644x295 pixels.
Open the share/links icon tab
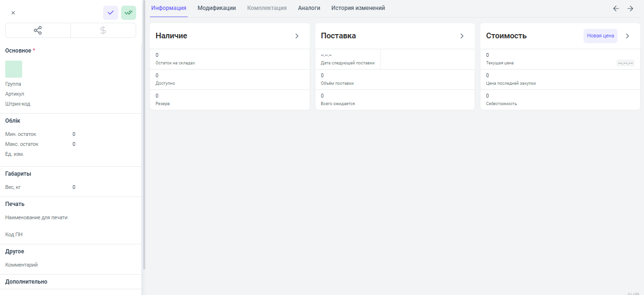38,30
